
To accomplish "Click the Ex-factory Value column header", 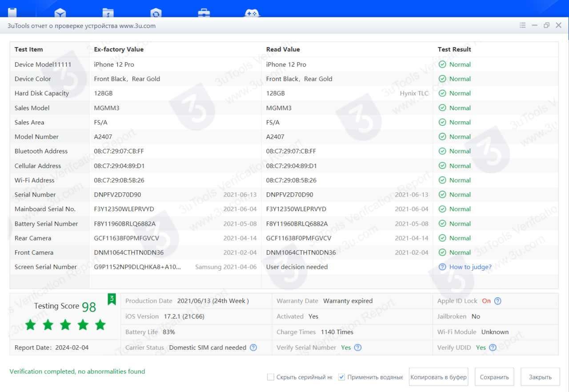I will pos(119,49).
